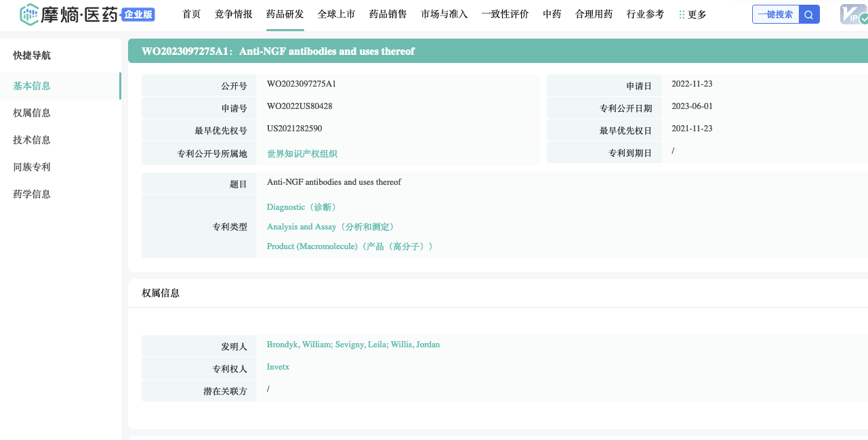This screenshot has height=440, width=868.
Task: Click publication number WO2023097275A1 value
Action: pos(302,84)
